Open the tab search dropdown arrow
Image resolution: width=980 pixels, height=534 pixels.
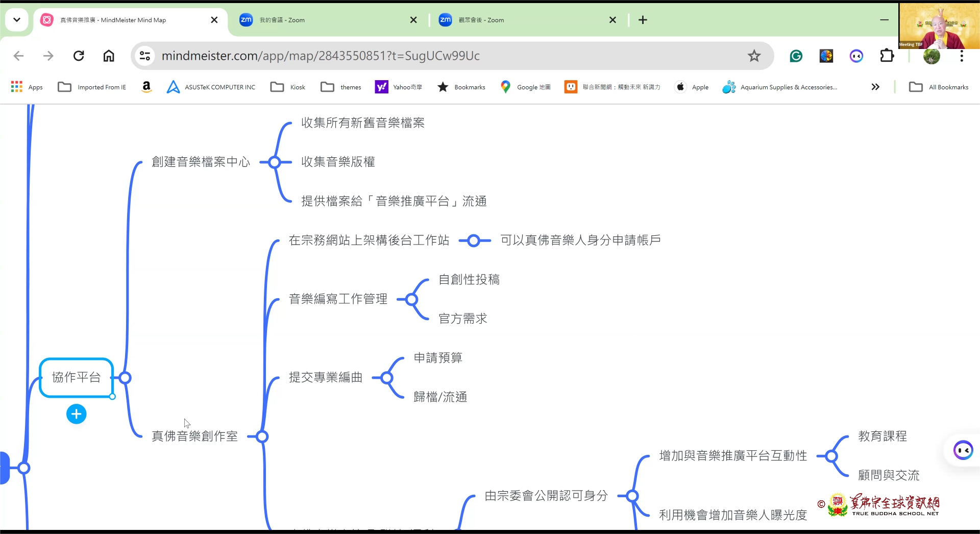click(x=17, y=20)
